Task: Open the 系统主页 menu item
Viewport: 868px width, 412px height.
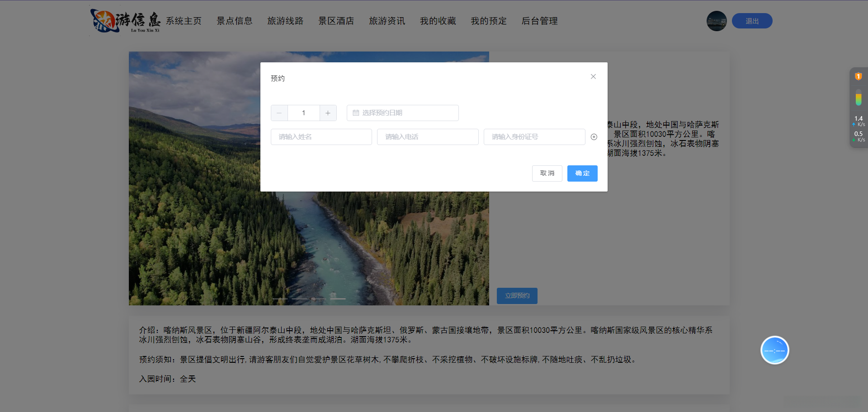Action: tap(184, 21)
